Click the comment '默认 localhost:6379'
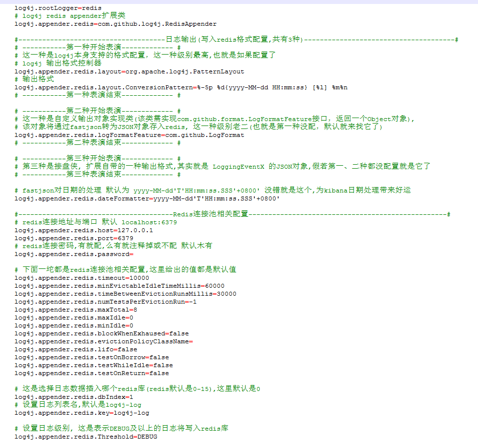 tap(96, 222)
